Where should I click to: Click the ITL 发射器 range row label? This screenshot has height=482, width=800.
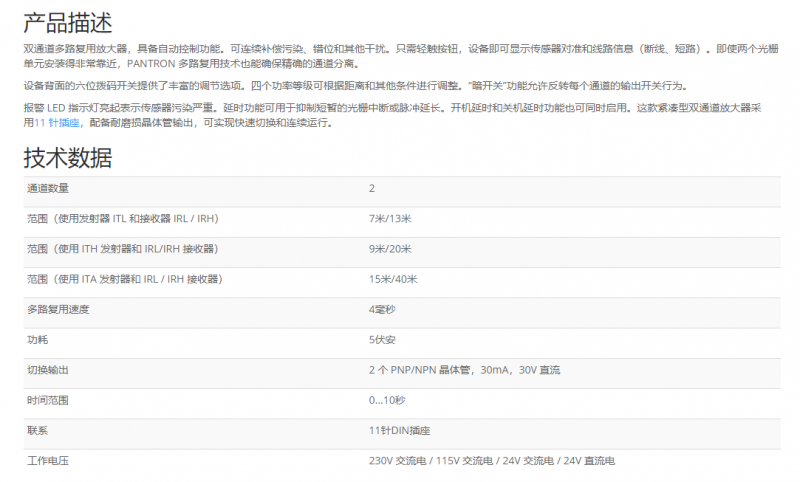coord(123,218)
